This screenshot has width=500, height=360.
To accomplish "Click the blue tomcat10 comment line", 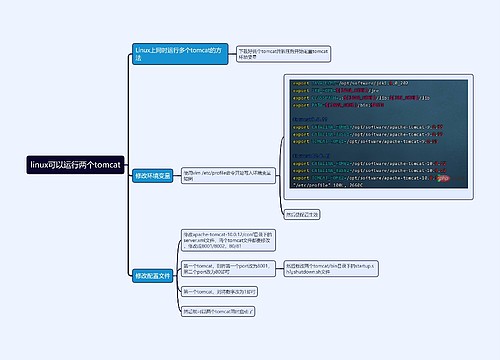I will coord(311,156).
